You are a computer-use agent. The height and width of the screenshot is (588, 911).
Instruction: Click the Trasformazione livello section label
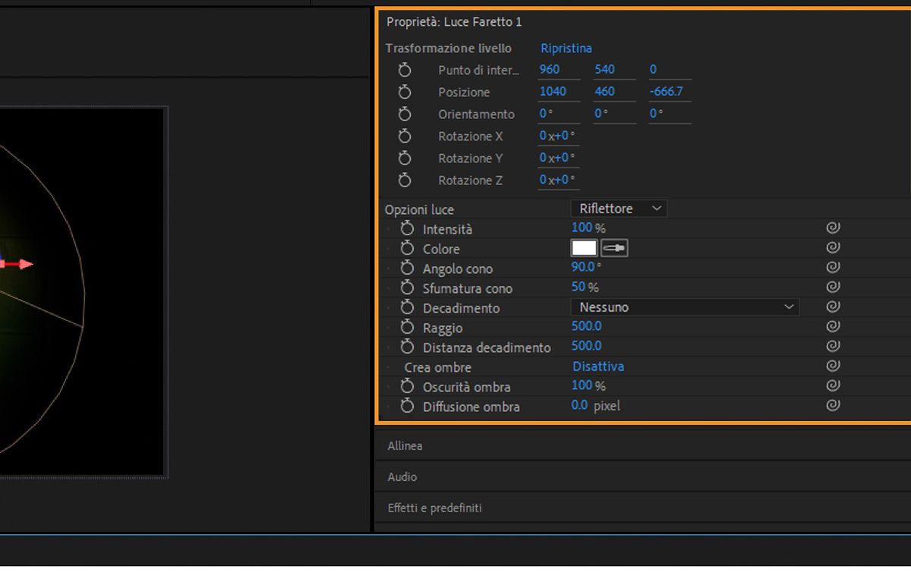point(449,48)
